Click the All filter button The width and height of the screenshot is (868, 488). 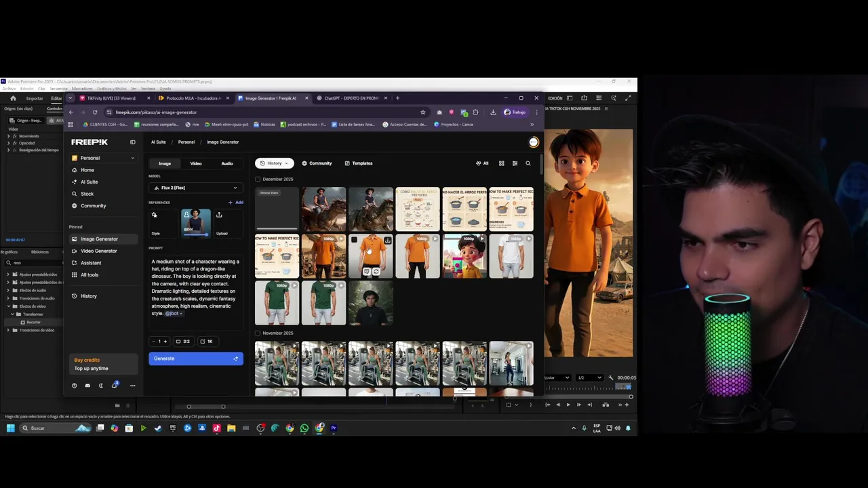482,163
